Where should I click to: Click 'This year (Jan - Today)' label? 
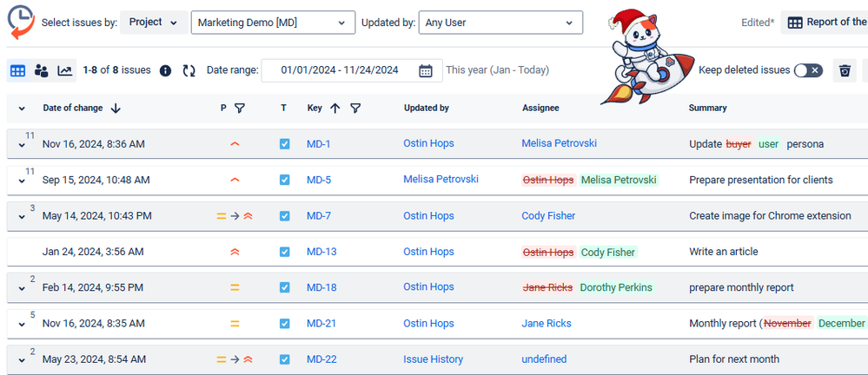(x=497, y=70)
